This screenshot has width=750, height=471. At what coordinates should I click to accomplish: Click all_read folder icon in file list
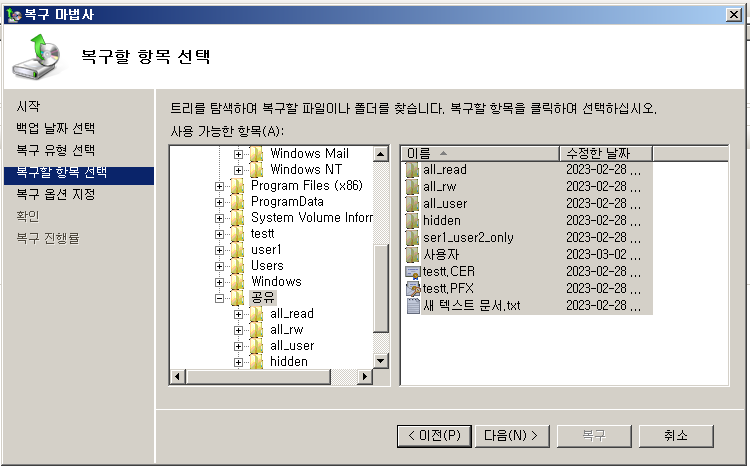pyautogui.click(x=412, y=170)
